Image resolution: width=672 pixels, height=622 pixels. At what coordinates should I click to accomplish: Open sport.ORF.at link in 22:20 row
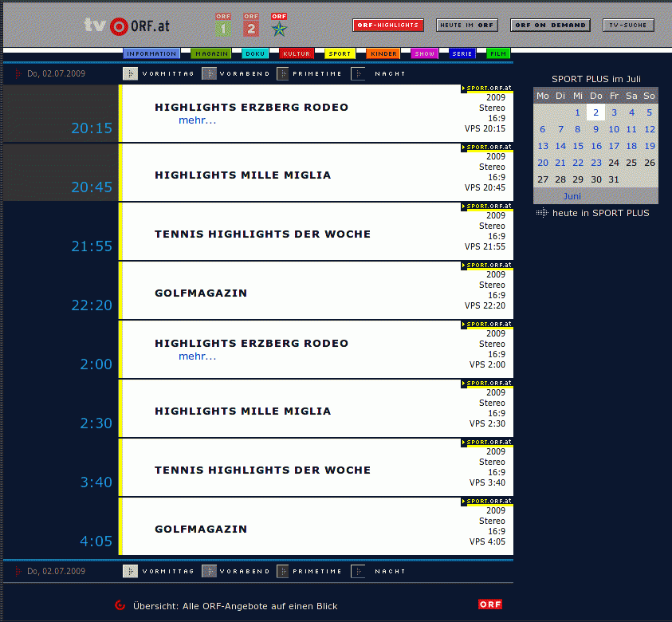[487, 266]
